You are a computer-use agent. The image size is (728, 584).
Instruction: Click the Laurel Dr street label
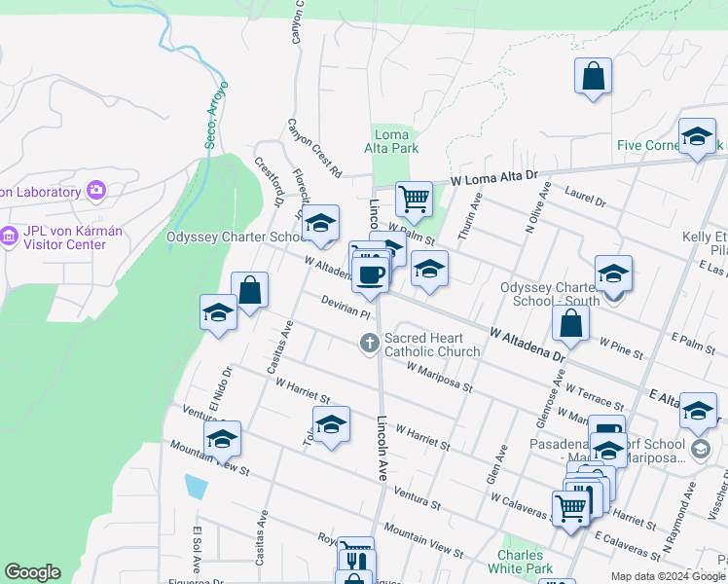point(585,197)
